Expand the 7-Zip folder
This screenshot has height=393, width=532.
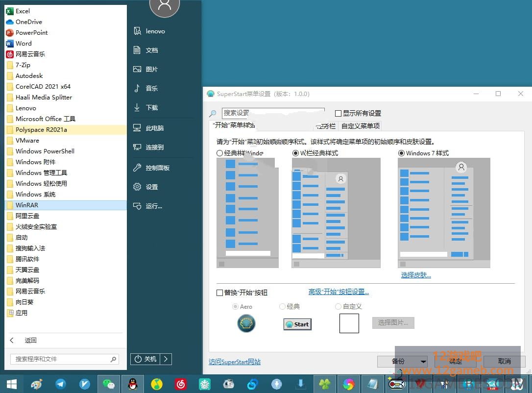click(x=66, y=65)
